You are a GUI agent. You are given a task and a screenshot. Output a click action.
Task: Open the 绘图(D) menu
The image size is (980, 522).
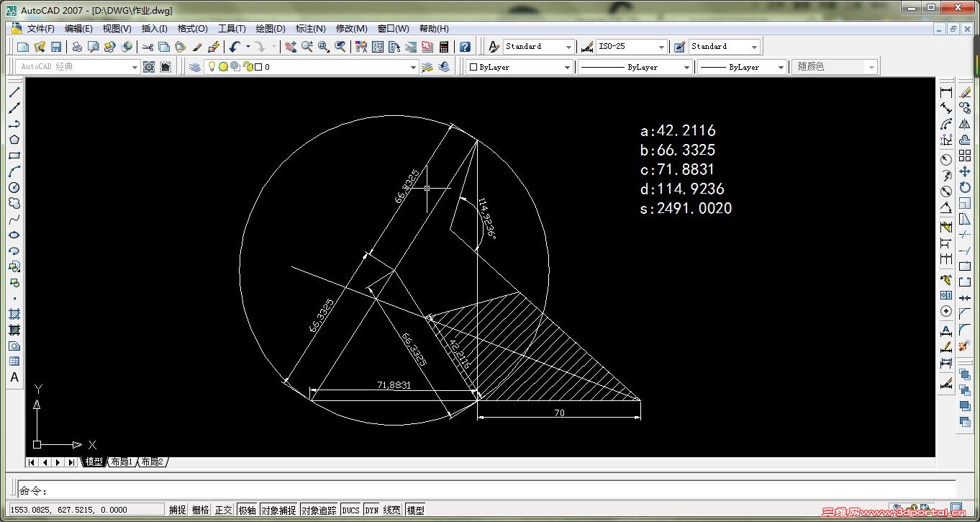[x=271, y=29]
